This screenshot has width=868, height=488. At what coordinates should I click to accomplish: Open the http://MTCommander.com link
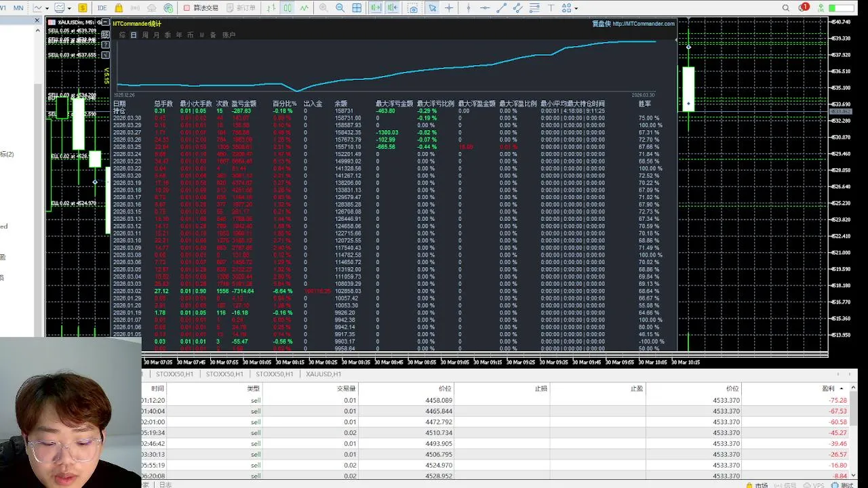tap(644, 24)
